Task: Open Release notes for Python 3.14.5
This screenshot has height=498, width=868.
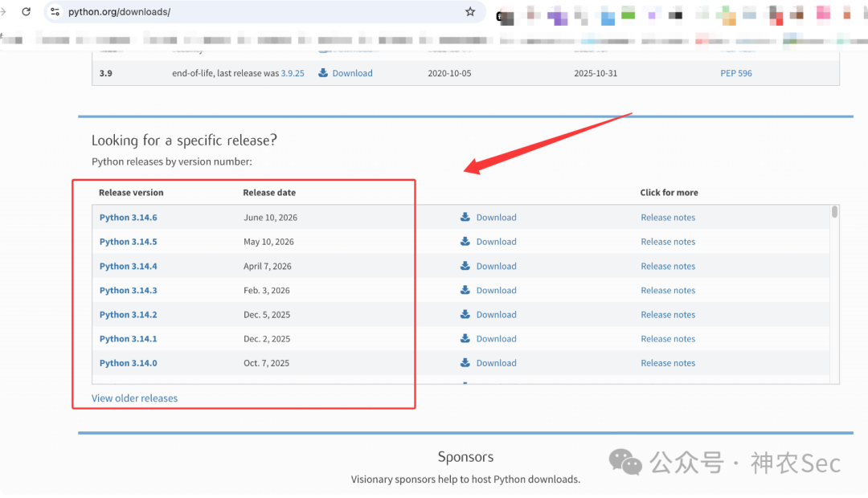Action: [668, 242]
